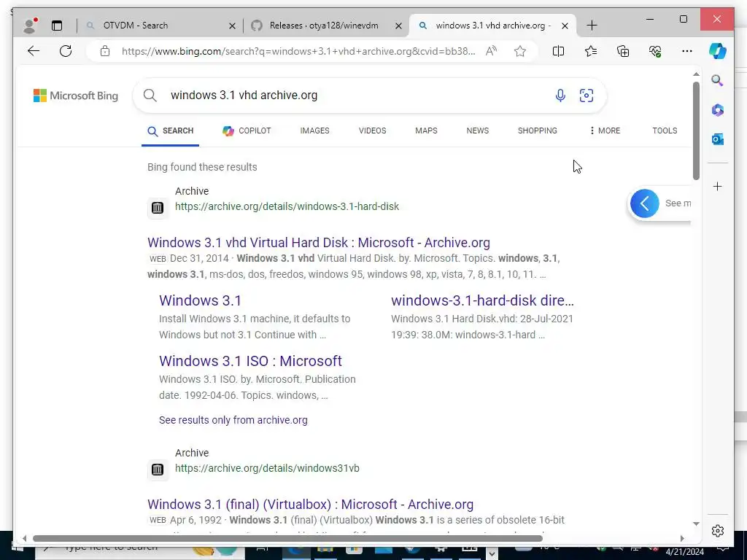Click the 4/21/2024 taskbar date

click(684, 553)
